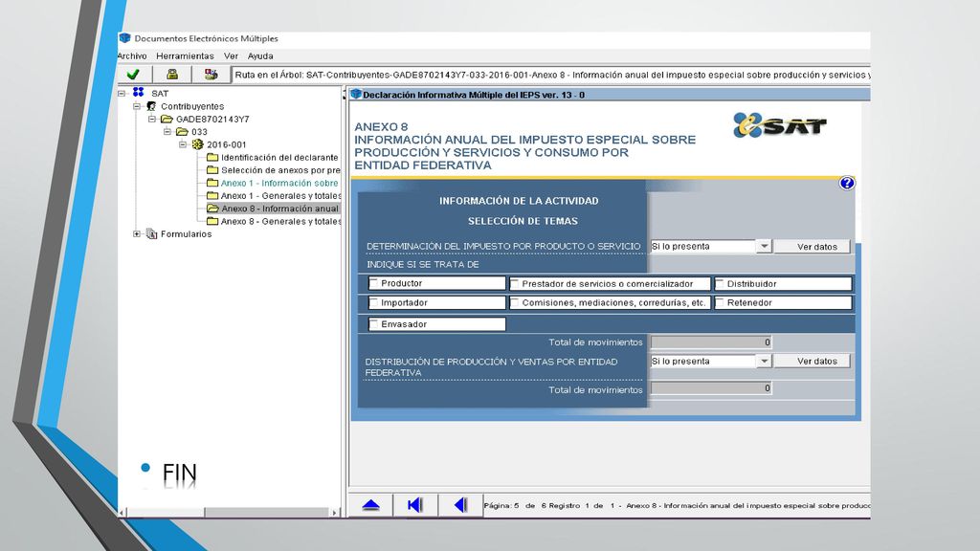980x551 pixels.
Task: Mark the Envasador checkbox
Action: point(374,324)
